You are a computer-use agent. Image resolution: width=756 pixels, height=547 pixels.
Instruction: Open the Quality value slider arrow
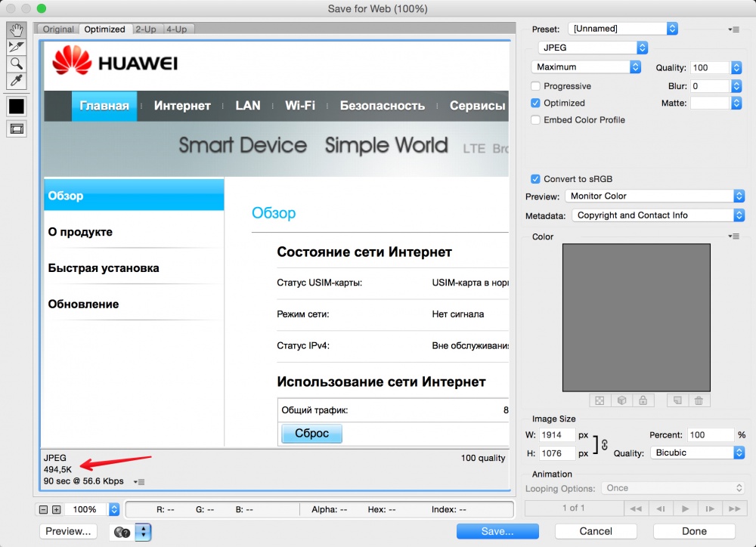(736, 67)
